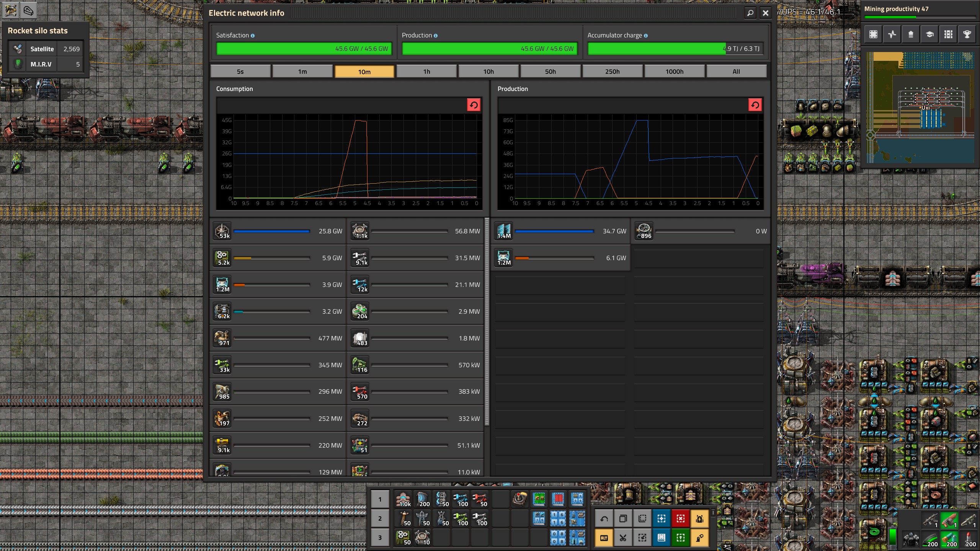The image size is (980, 551).
Task: Toggle the 0 W steam turbine producer entry
Action: pyautogui.click(x=701, y=231)
